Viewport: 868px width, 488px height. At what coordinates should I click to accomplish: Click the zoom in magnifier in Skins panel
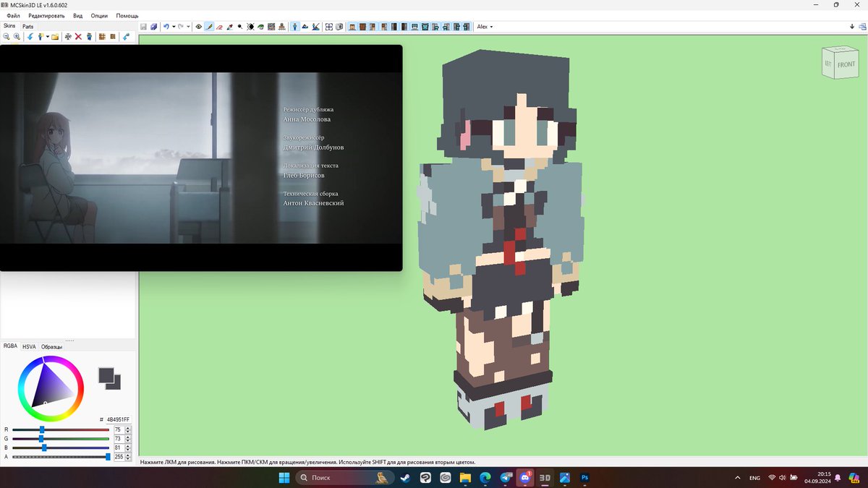coord(17,36)
